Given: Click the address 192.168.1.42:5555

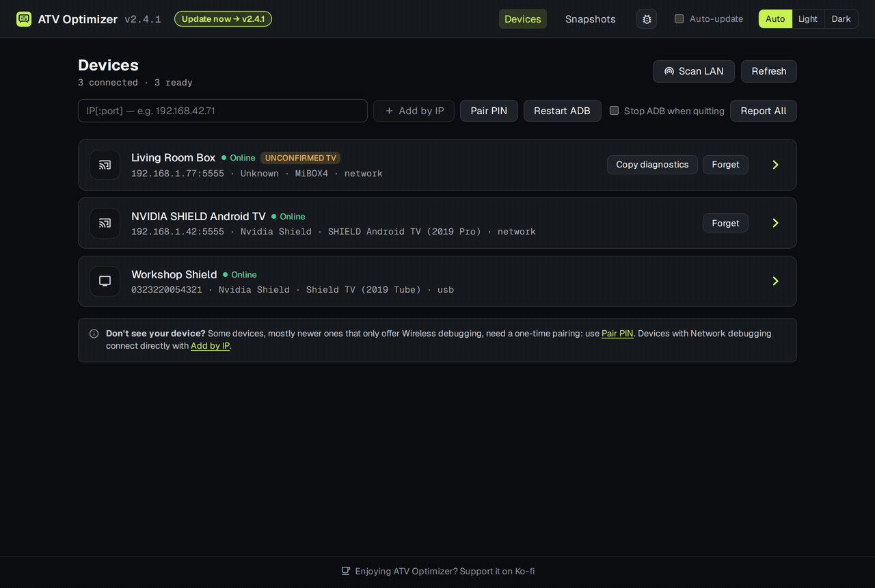Looking at the screenshot, I should [178, 232].
